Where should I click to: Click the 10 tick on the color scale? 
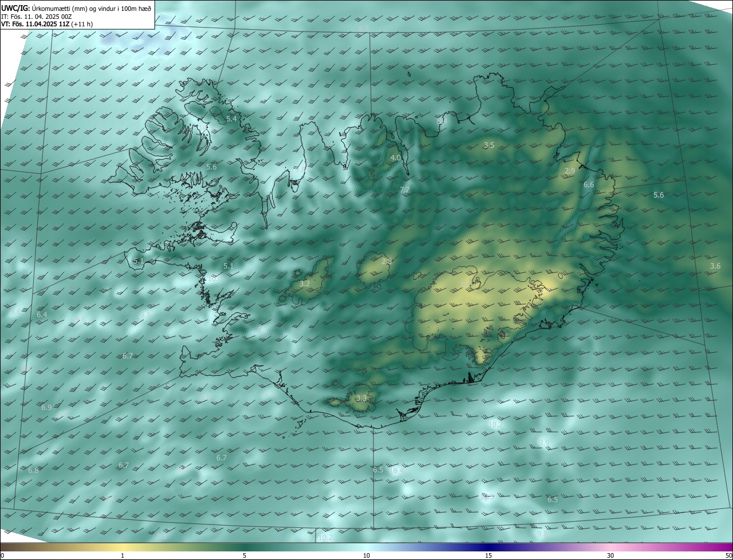pos(366,555)
